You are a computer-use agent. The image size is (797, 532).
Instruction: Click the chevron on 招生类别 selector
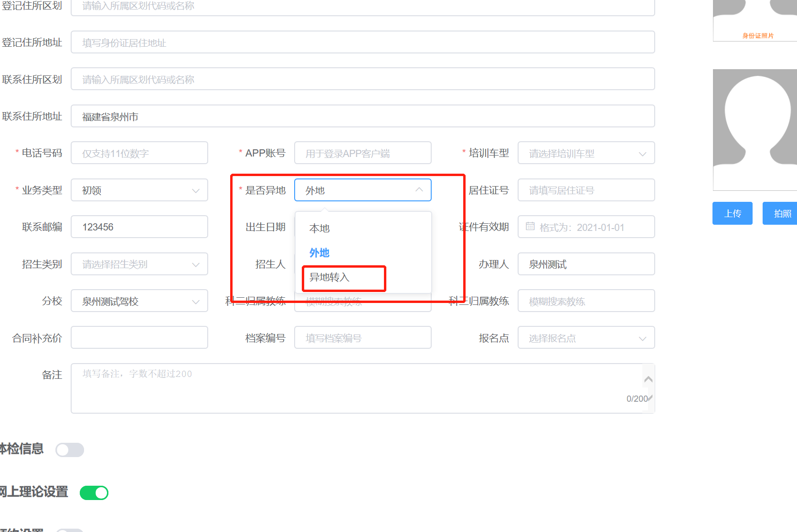[x=196, y=264]
